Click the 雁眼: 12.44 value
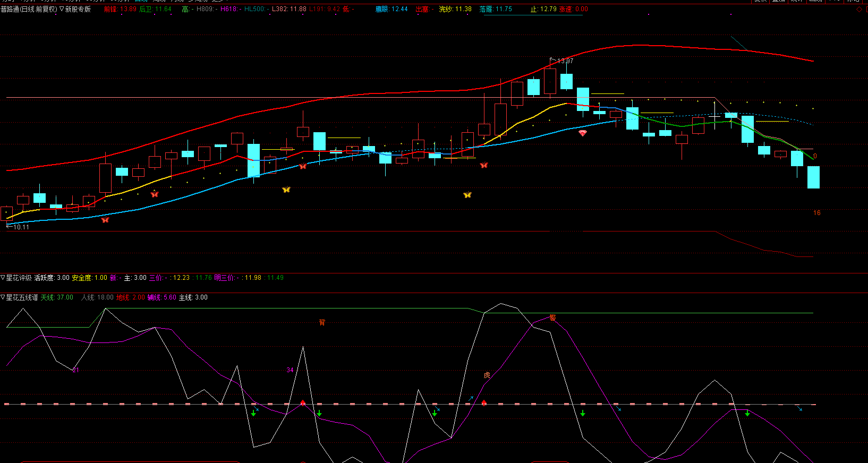The height and width of the screenshot is (463, 868). (392, 9)
